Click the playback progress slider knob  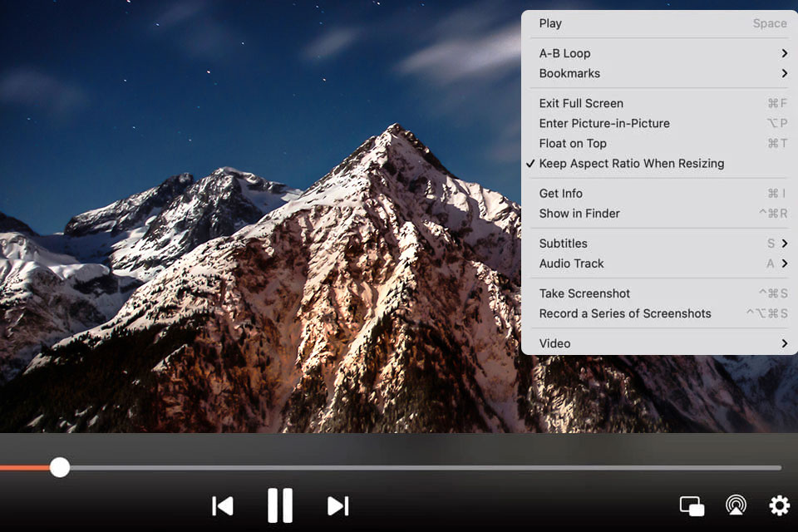click(x=60, y=467)
